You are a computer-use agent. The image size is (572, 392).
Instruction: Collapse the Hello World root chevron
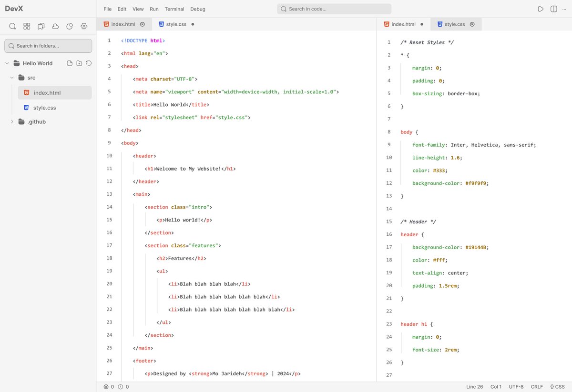coord(7,63)
